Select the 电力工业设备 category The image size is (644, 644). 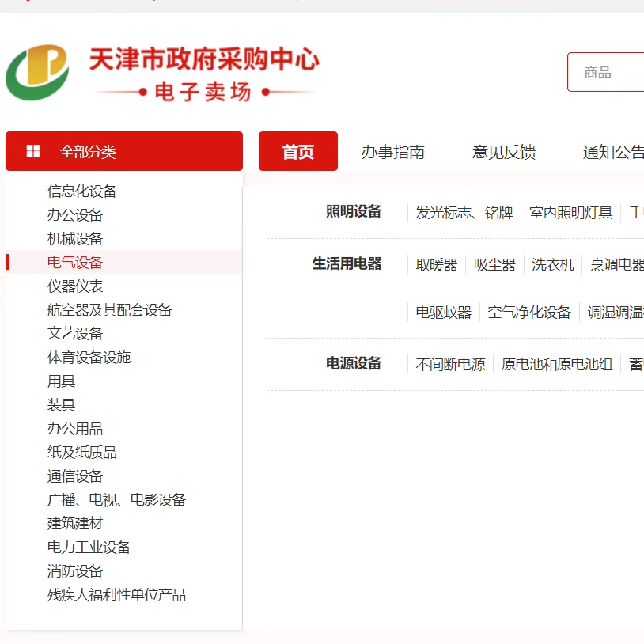89,547
